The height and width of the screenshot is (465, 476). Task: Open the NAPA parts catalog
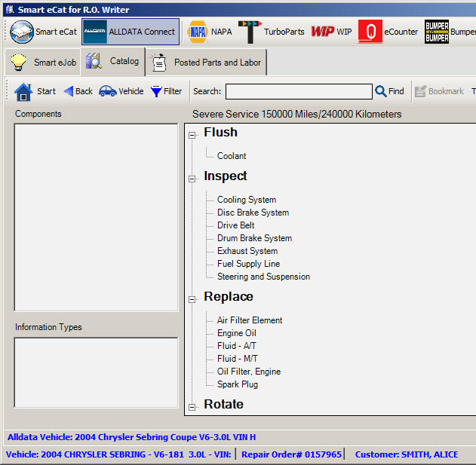(210, 32)
